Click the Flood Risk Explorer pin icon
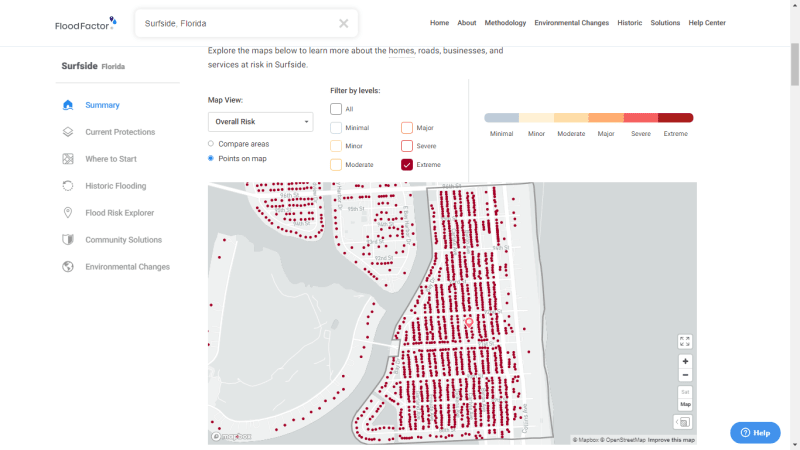 pos(68,213)
